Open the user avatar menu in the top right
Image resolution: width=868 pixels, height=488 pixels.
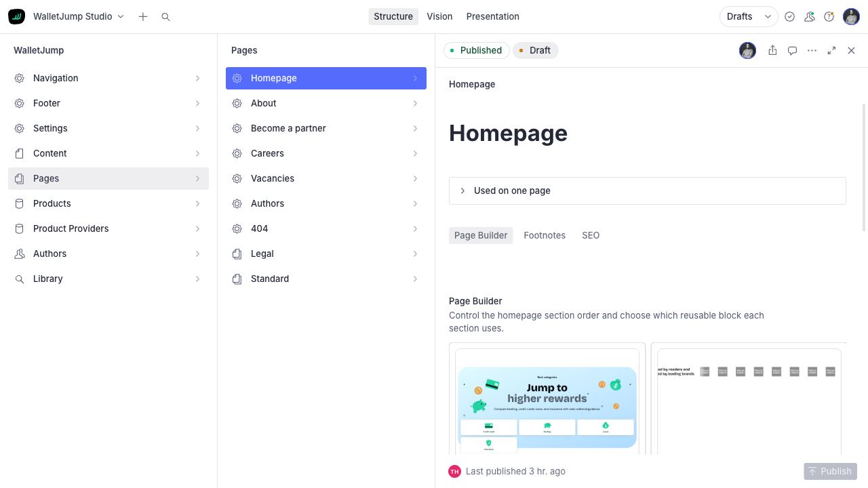(x=851, y=16)
